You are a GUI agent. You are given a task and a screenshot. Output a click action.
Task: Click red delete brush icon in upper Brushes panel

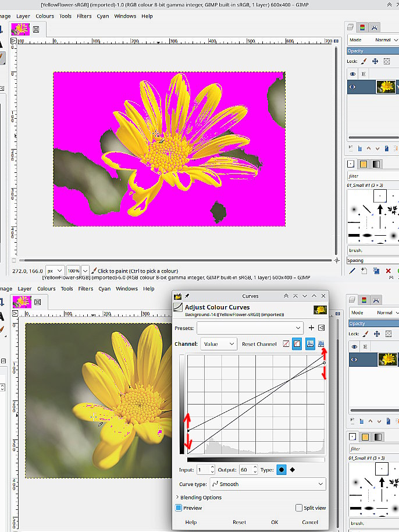tap(389, 271)
